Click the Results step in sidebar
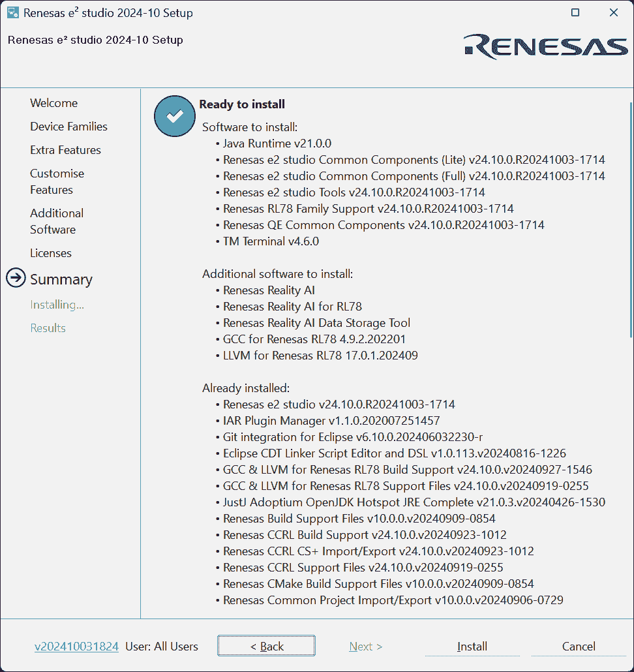 coord(48,328)
